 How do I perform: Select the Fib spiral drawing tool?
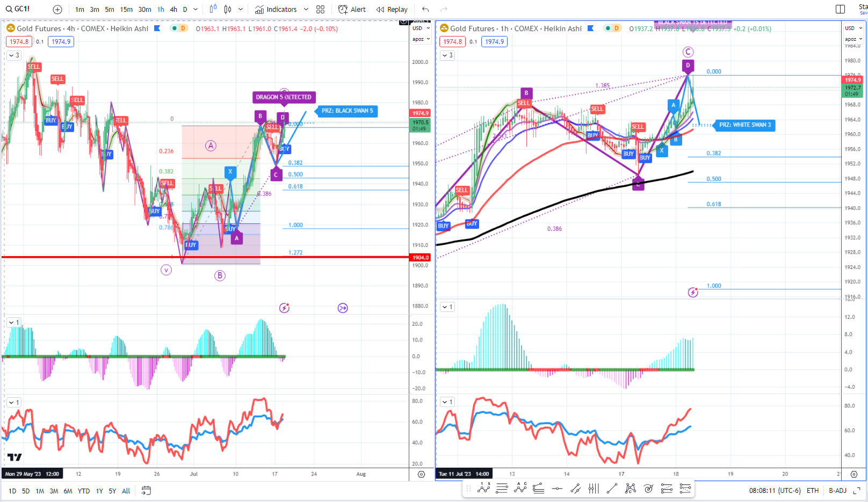(648, 488)
